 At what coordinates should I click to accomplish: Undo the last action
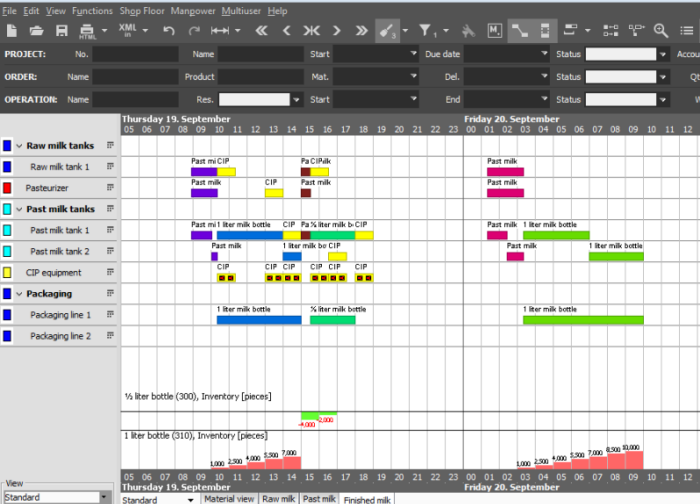pyautogui.click(x=169, y=31)
